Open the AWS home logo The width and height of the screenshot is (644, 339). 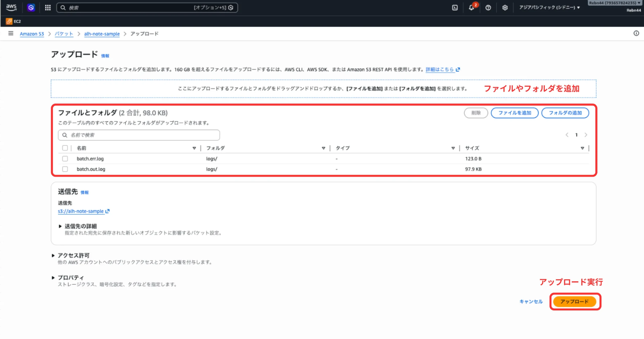(11, 7)
